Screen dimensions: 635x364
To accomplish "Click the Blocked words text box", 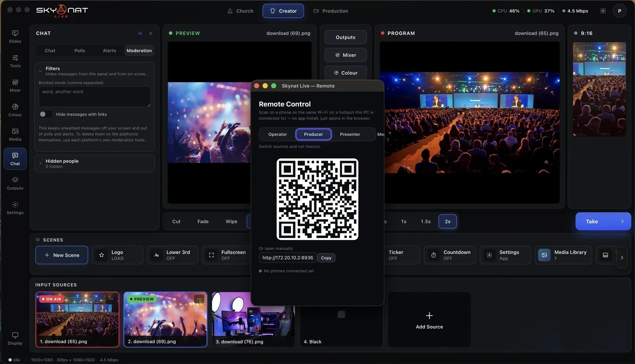I will click(95, 96).
